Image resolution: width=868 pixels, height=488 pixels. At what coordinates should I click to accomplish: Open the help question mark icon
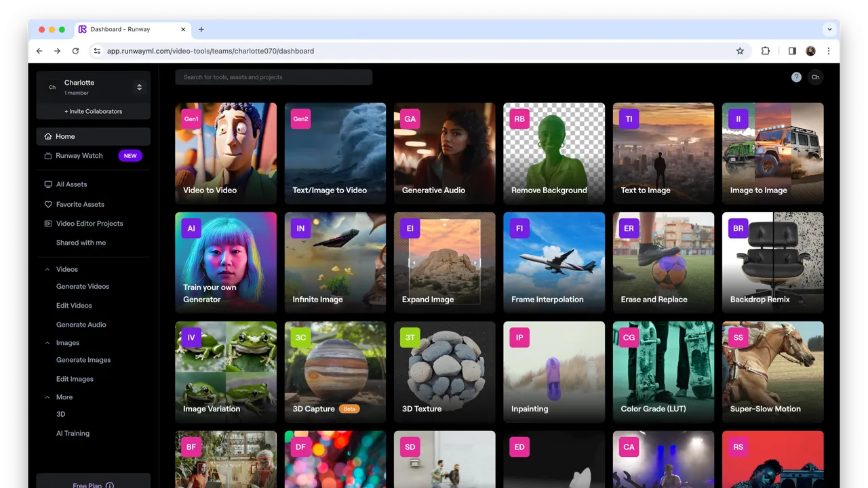coord(796,77)
